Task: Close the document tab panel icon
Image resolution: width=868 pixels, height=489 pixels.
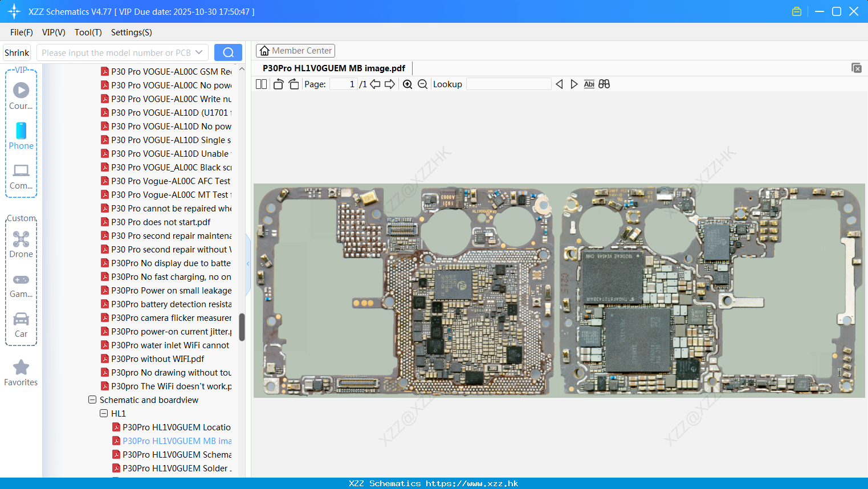Action: click(857, 68)
